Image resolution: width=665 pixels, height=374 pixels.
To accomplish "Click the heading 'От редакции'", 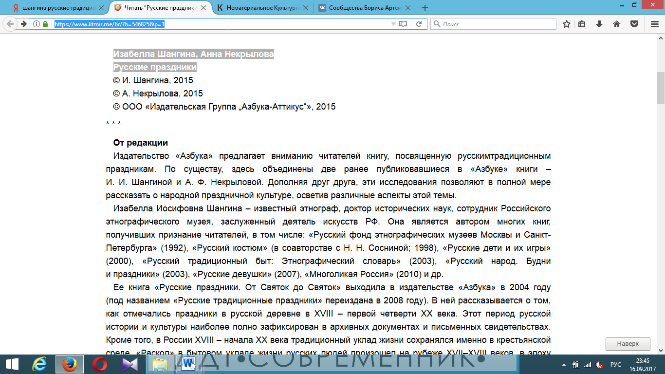I will coord(140,143).
